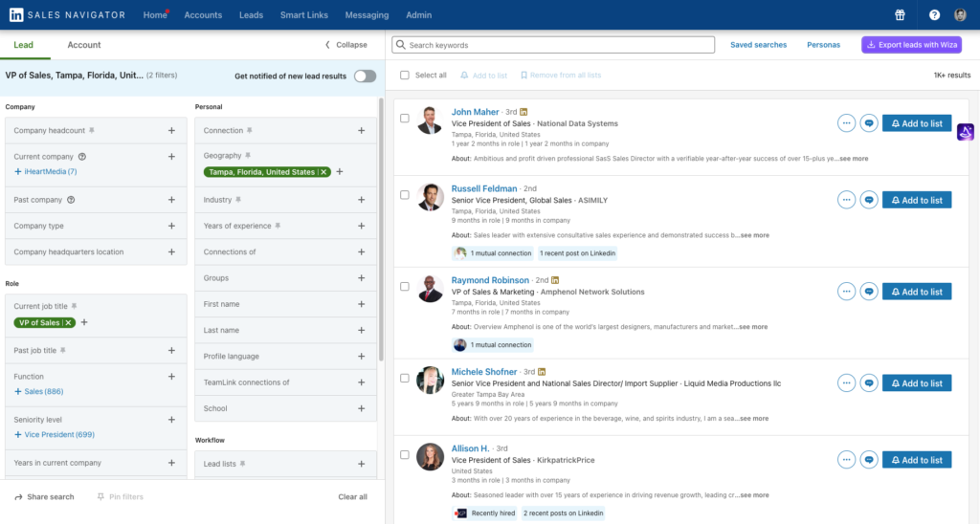The width and height of the screenshot is (980, 524).
Task: Message Allison H. via chat icon
Action: [869, 460]
